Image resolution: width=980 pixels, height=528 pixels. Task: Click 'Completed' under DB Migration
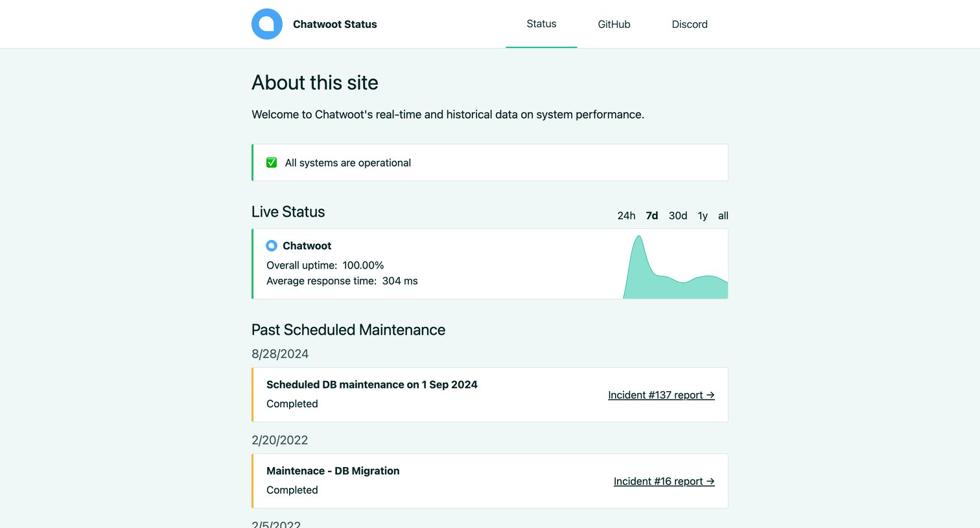(292, 490)
